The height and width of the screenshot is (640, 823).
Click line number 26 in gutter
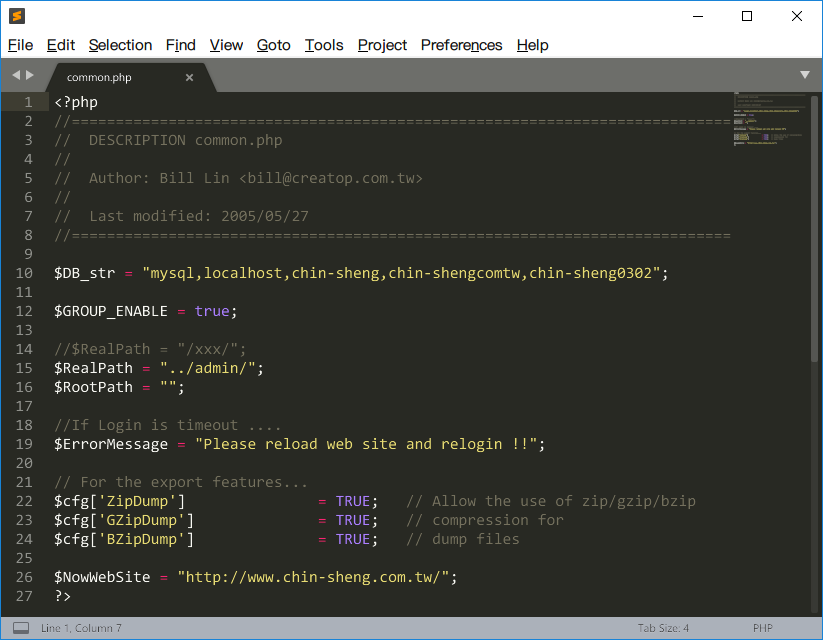(x=24, y=577)
